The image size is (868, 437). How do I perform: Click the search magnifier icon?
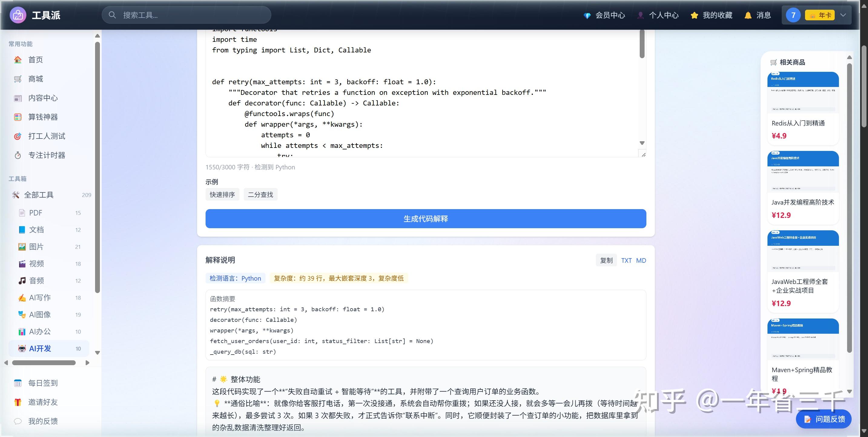(x=112, y=15)
